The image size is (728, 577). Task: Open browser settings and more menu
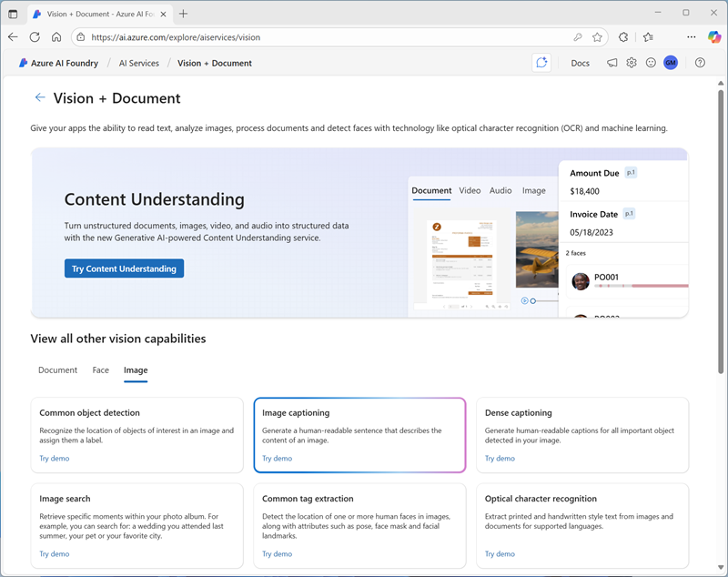click(x=692, y=37)
